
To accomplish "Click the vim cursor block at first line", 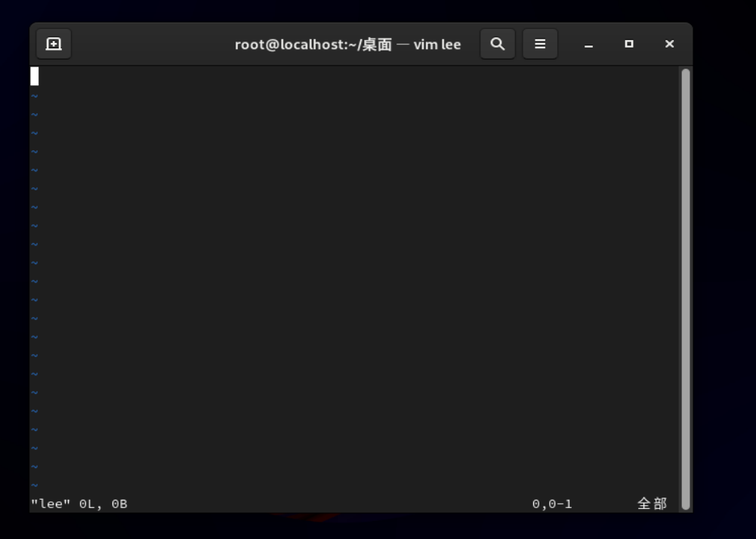I will 35,76.
